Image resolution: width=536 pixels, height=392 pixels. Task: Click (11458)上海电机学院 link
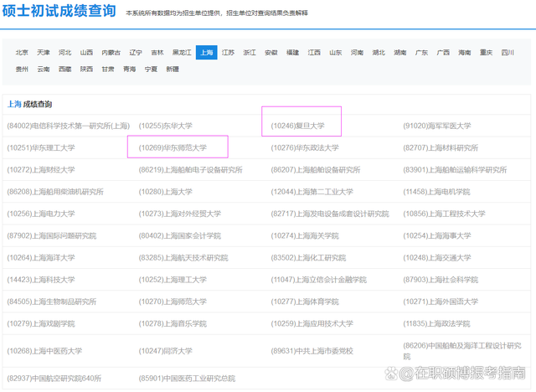[x=437, y=192]
